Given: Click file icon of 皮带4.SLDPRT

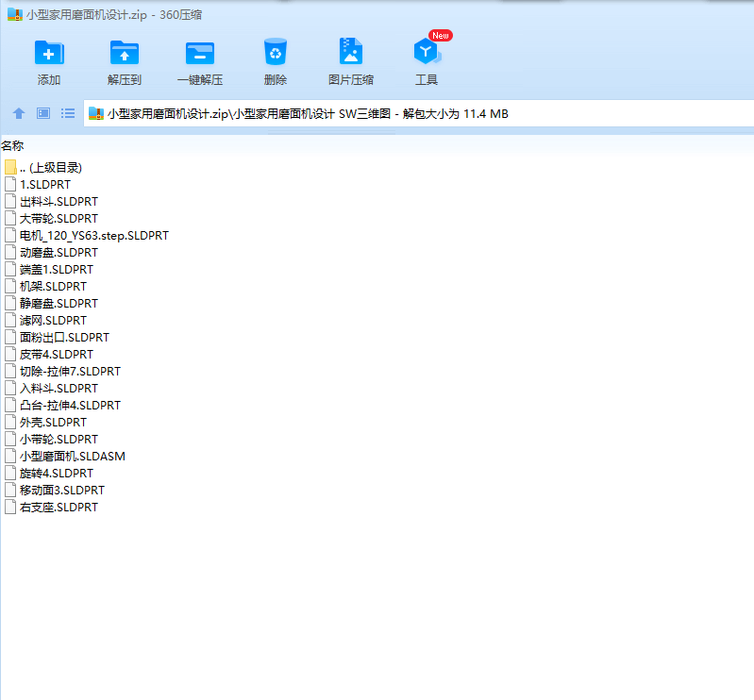Looking at the screenshot, I should pos(10,355).
